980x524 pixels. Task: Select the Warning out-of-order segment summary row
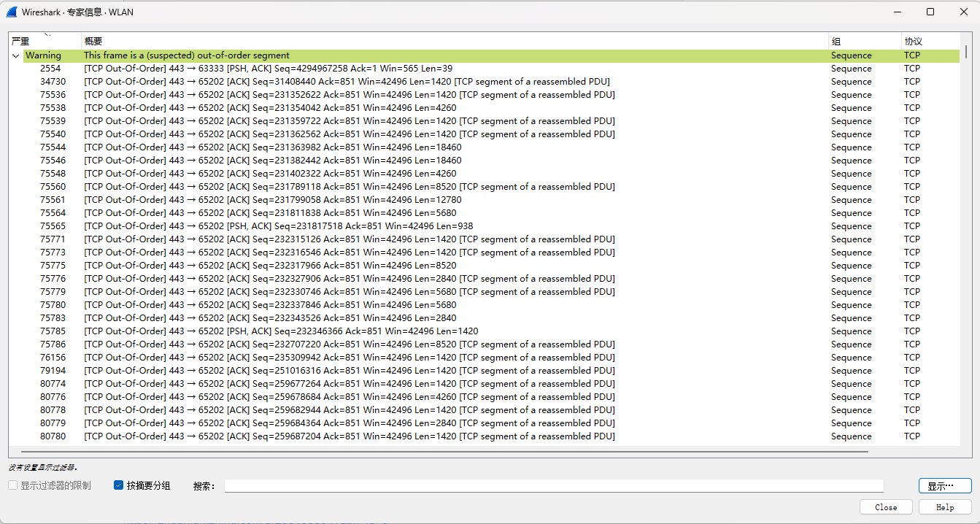pyautogui.click(x=491, y=55)
